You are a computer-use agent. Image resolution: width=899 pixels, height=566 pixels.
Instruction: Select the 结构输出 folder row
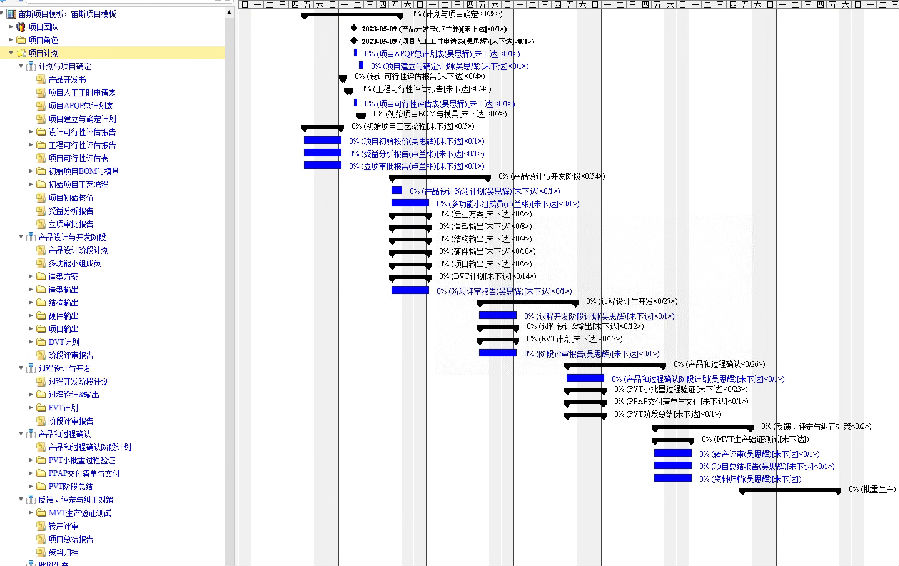pyautogui.click(x=63, y=302)
